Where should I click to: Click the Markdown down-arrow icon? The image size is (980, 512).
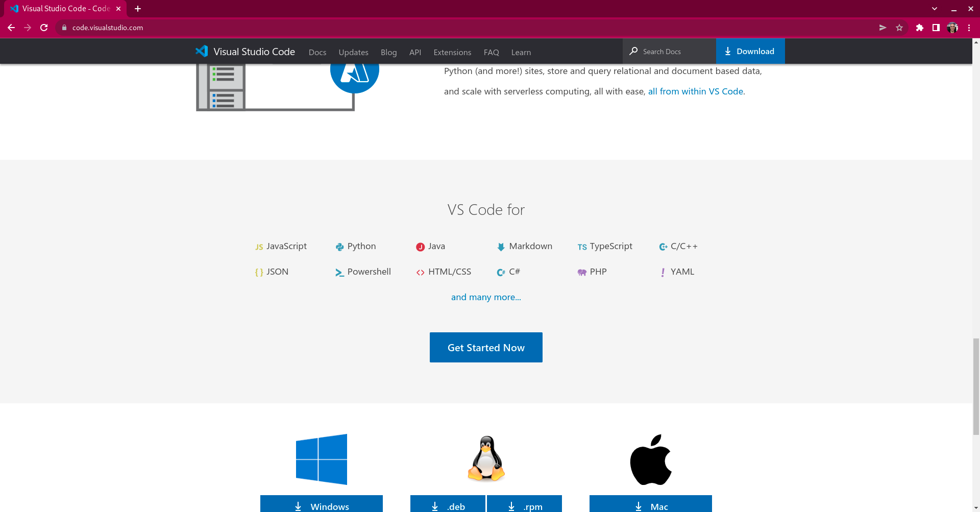[x=501, y=247]
